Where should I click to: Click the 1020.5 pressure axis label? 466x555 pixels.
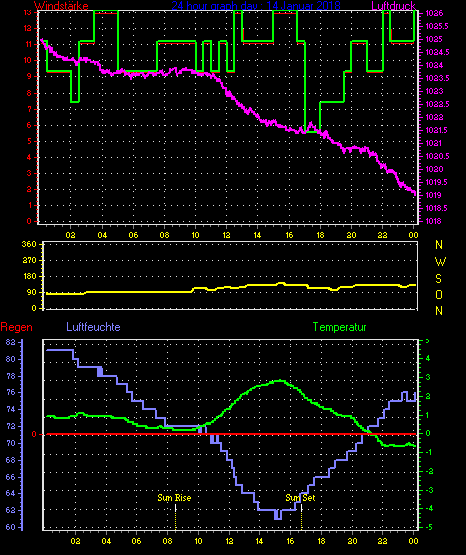tap(437, 156)
